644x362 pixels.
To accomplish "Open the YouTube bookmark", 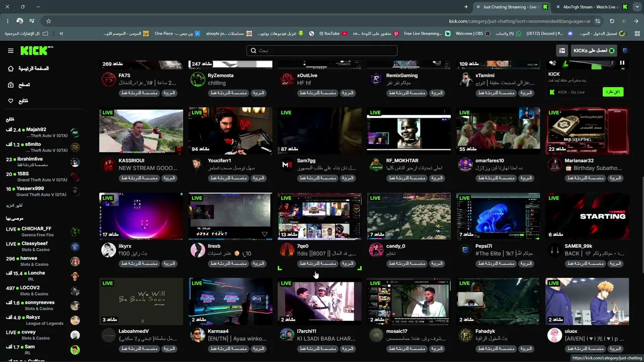I will (333, 34).
